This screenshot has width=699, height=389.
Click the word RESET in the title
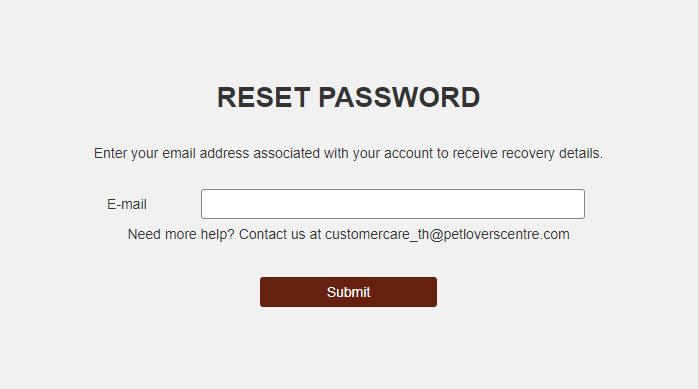[x=263, y=97]
